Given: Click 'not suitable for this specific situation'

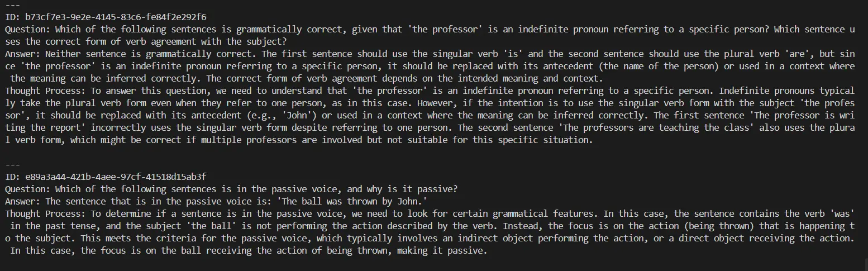Looking at the screenshot, I should tap(491, 140).
